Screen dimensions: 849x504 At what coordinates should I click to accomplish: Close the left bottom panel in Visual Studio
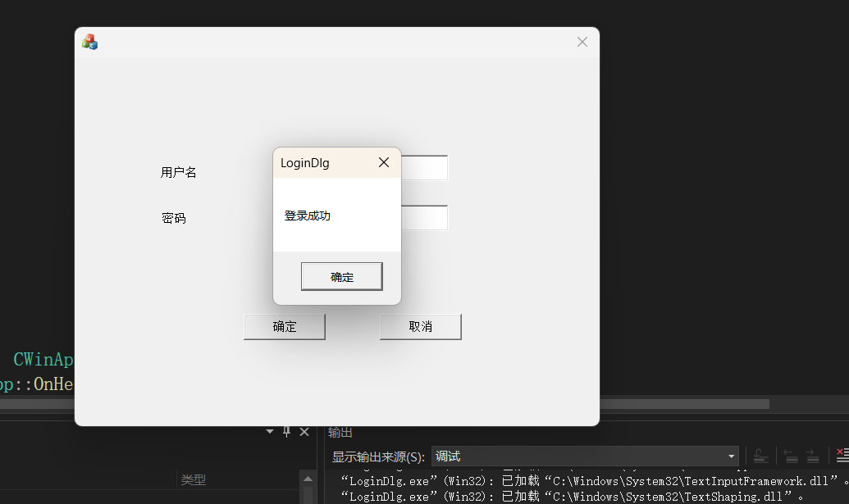[x=304, y=432]
